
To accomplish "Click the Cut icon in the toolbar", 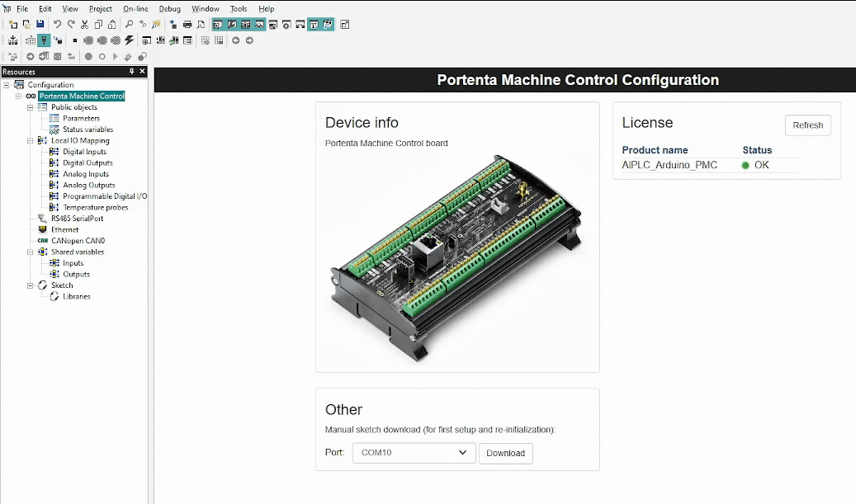I will click(85, 24).
